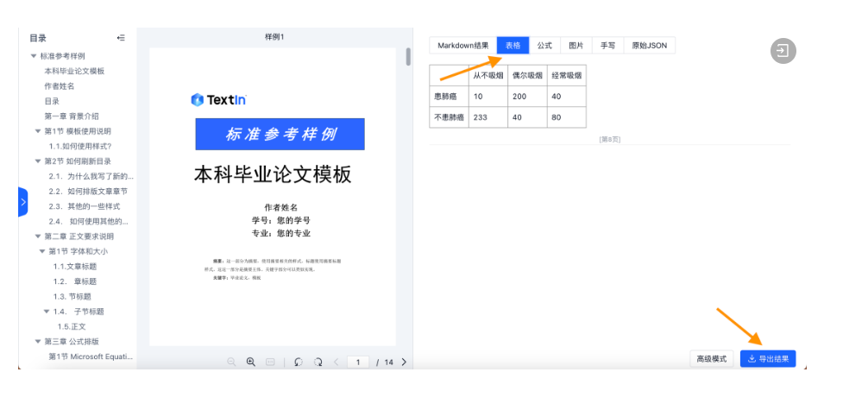The height and width of the screenshot is (410, 868).
Task: Open 本科毕业论文模板 in the outline
Action: tap(74, 71)
